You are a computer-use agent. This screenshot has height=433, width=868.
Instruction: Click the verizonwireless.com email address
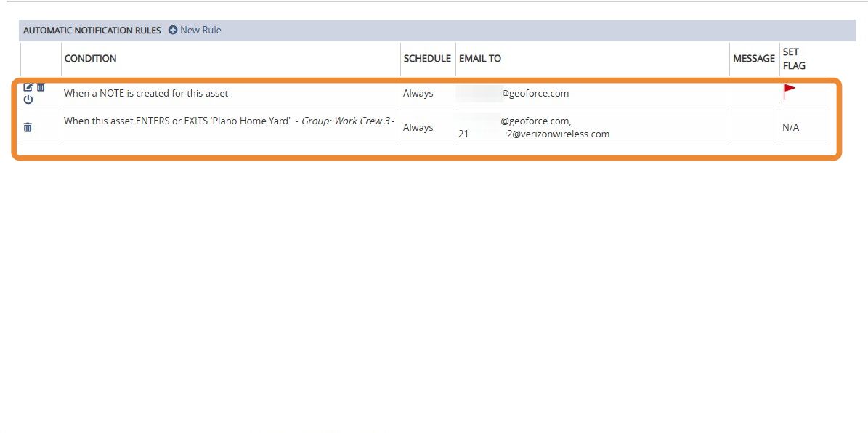534,134
